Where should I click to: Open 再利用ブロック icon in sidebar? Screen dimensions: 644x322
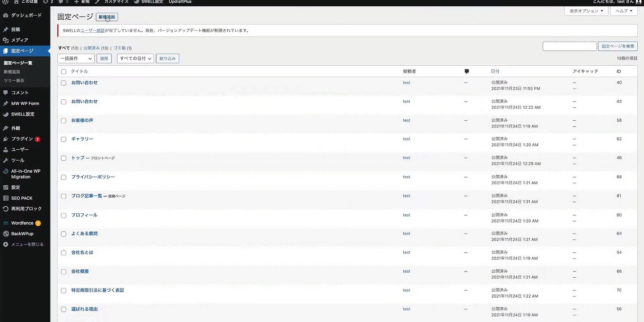(5, 209)
